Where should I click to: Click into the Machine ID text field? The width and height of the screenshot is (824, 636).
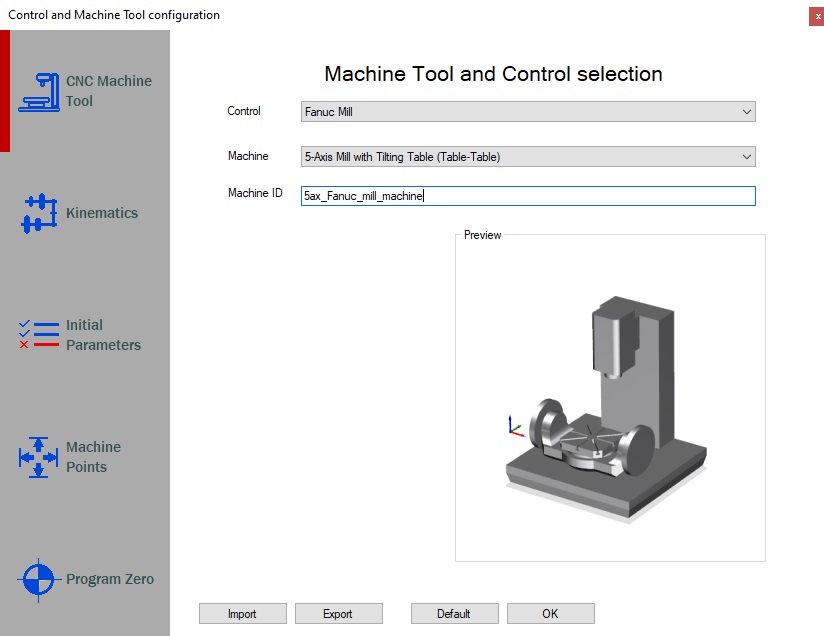point(528,197)
